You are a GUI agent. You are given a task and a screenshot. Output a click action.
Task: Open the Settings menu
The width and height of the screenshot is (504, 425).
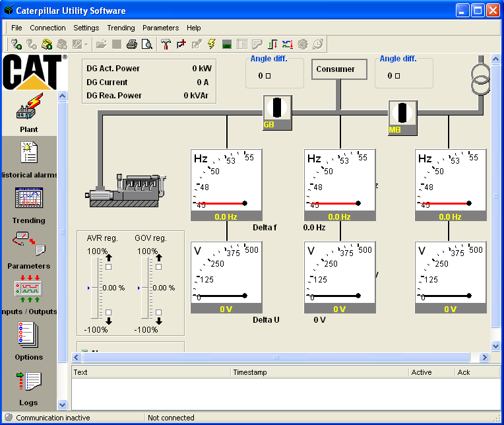[x=86, y=28]
